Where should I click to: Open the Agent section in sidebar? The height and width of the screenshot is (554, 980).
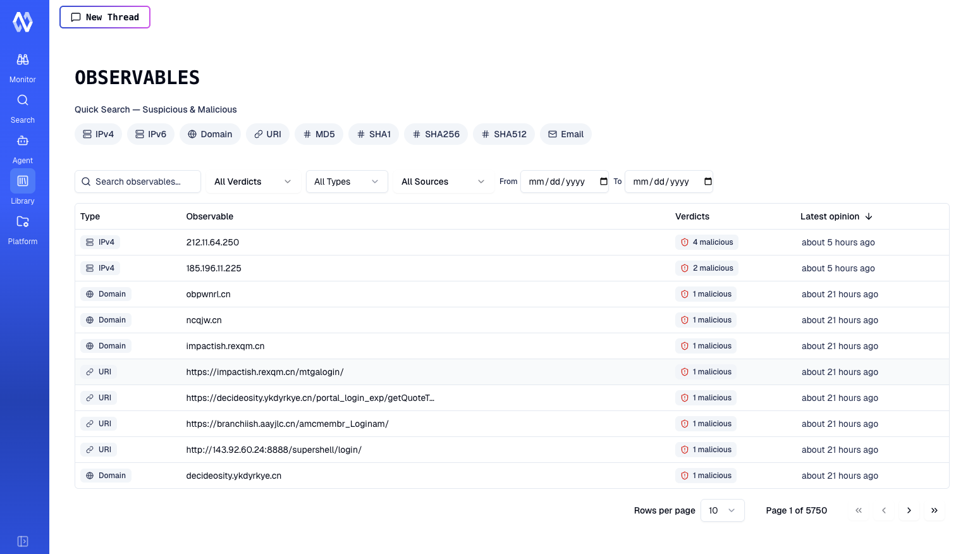(23, 149)
